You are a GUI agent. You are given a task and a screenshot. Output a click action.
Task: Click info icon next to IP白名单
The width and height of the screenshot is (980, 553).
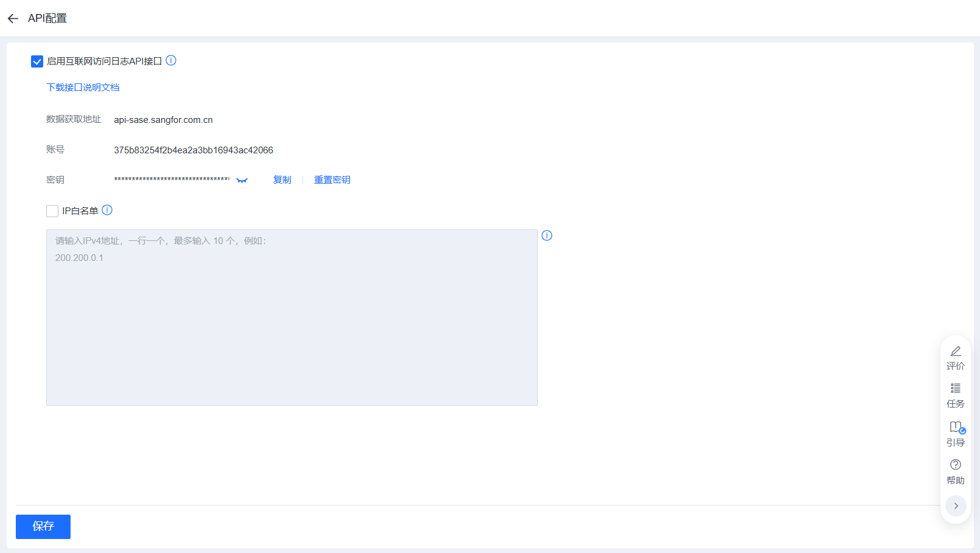point(107,210)
